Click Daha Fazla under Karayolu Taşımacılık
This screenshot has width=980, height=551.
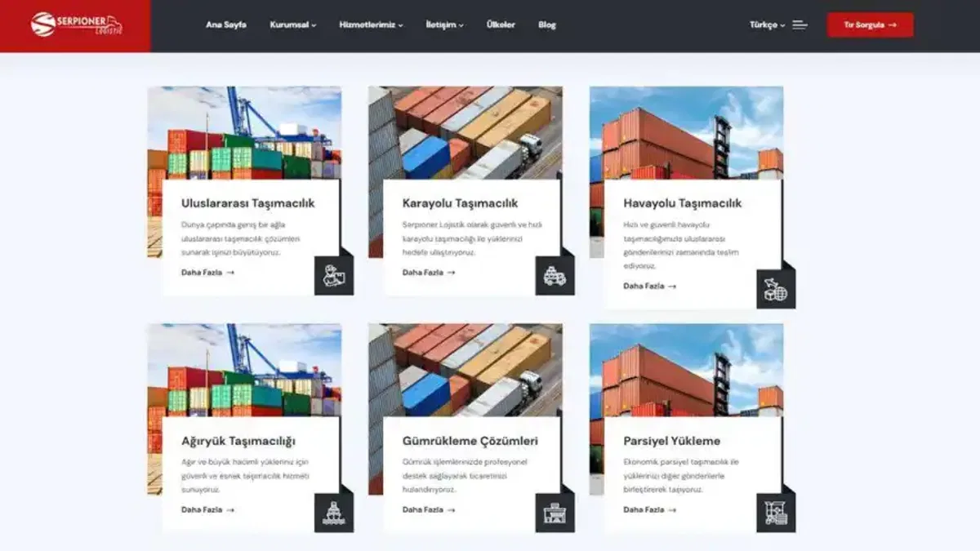tap(429, 273)
